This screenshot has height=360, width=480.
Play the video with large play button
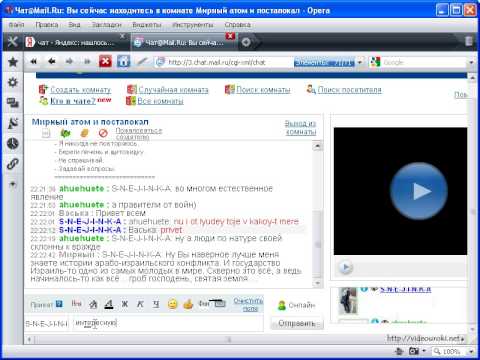[x=419, y=191]
